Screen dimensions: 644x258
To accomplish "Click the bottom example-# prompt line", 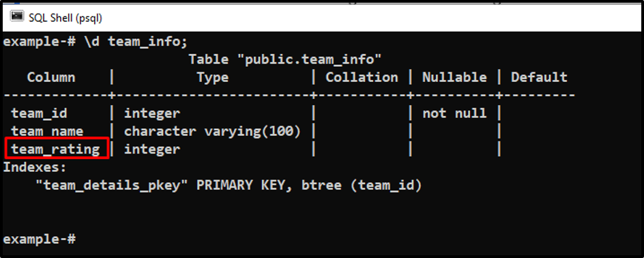I will coord(39,239).
